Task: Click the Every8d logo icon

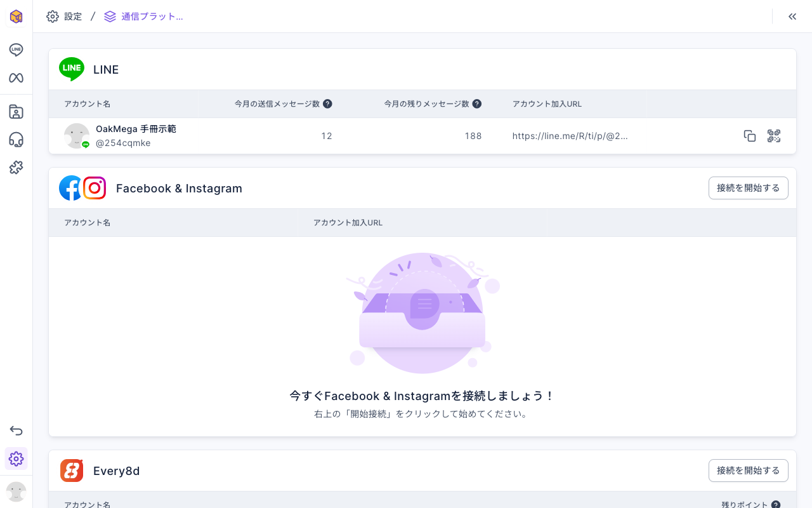Action: tap(72, 471)
